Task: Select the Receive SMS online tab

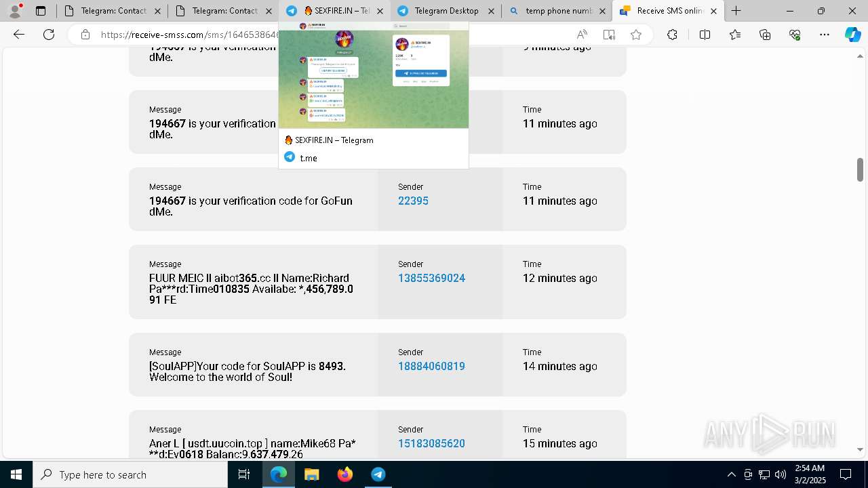Action: coord(669,11)
